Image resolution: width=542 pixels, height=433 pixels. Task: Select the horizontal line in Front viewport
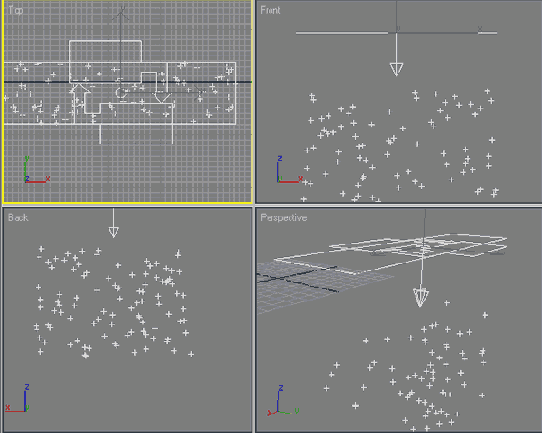(396, 33)
